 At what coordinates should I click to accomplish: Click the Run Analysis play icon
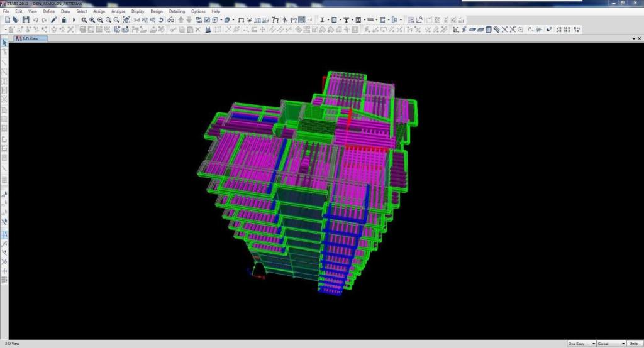point(74,20)
